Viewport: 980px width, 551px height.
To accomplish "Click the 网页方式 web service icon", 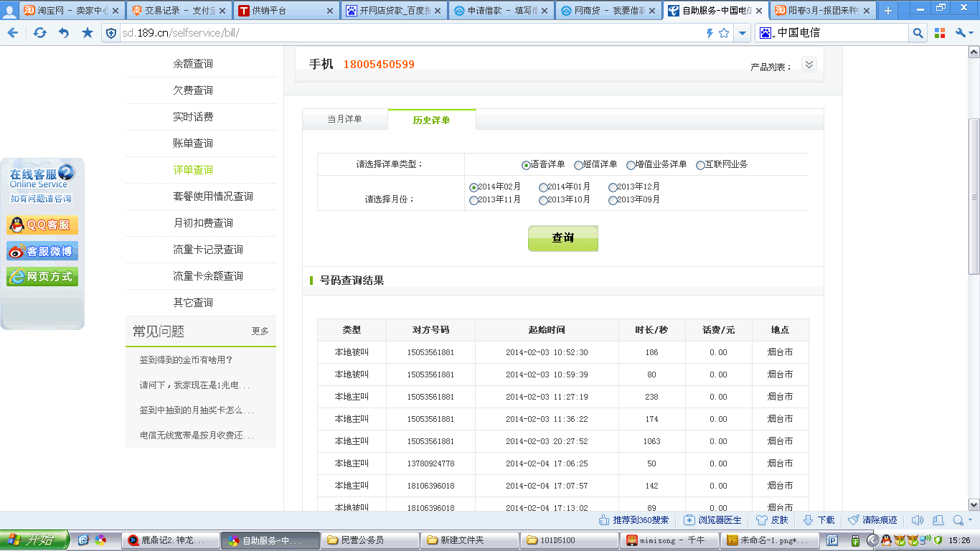I will 42,277.
